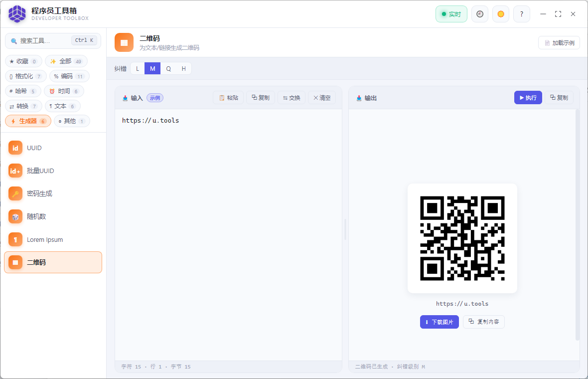Set error correction level H
The width and height of the screenshot is (588, 379).
click(x=184, y=69)
